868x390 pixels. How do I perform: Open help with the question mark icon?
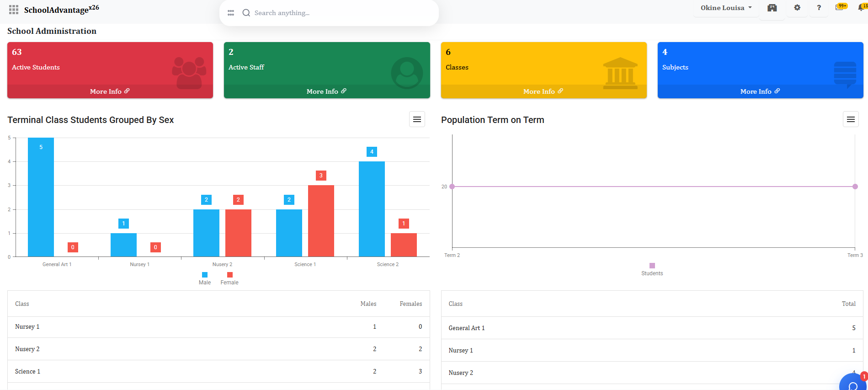819,8
